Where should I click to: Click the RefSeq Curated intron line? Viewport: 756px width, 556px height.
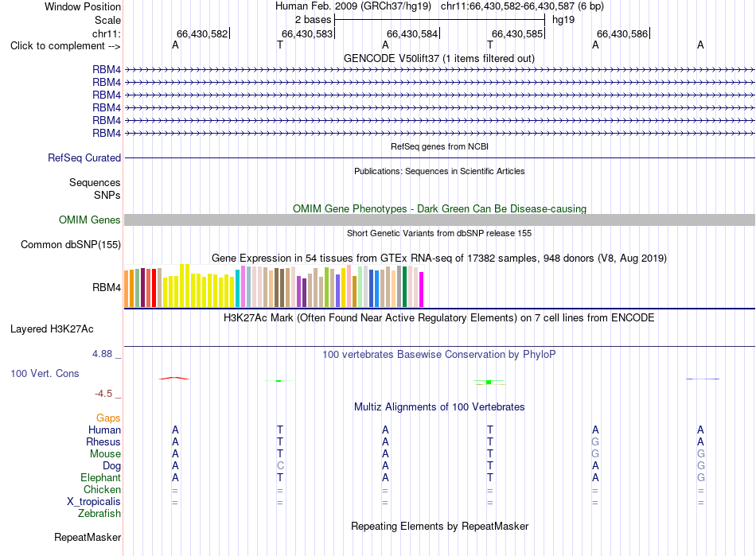[x=439, y=157]
